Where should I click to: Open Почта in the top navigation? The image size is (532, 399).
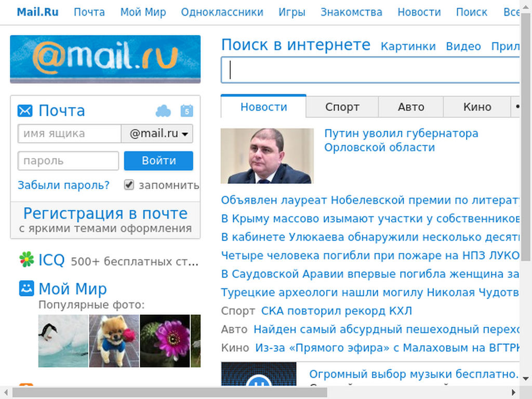89,12
